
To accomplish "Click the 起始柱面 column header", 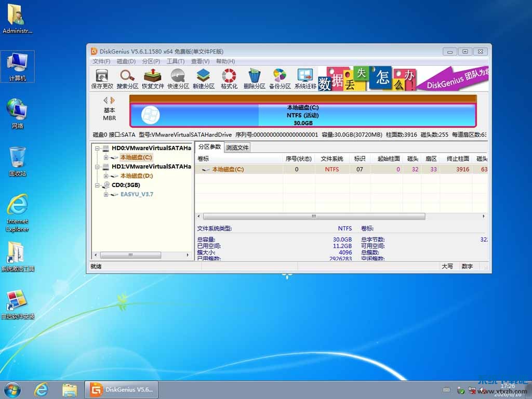I will tap(387, 158).
